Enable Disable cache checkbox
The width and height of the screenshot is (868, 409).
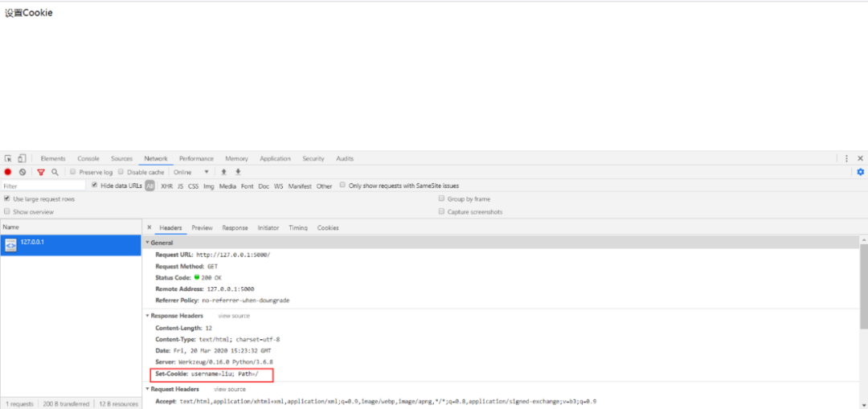[x=121, y=172]
